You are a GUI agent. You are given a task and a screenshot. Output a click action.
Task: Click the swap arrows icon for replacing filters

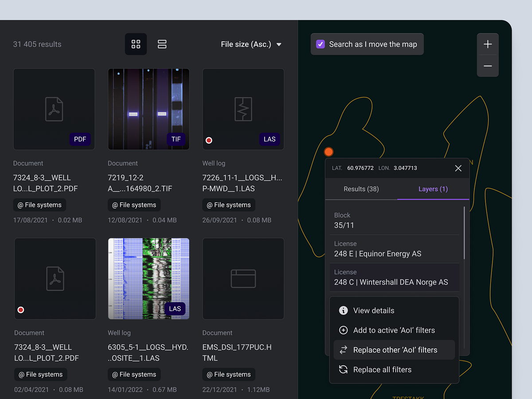343,350
